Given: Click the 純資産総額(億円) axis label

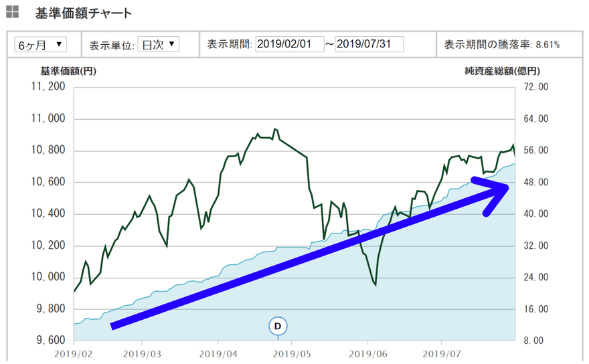Looking at the screenshot, I should [502, 71].
